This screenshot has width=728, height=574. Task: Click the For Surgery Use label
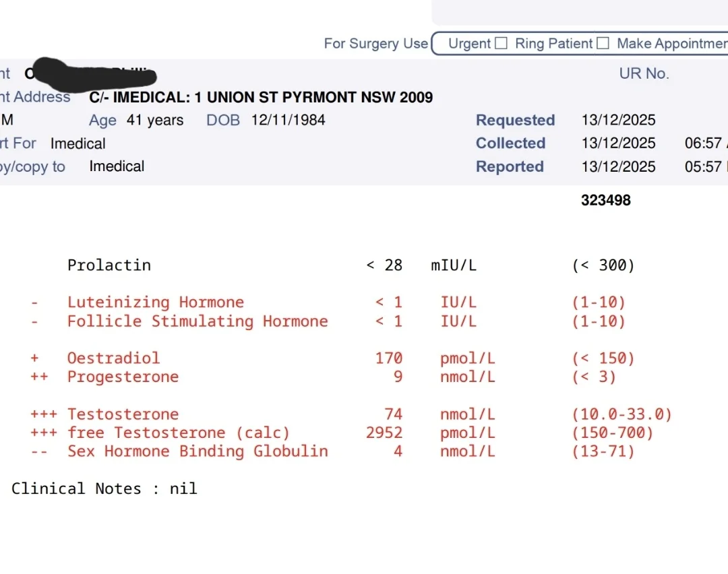(x=376, y=44)
